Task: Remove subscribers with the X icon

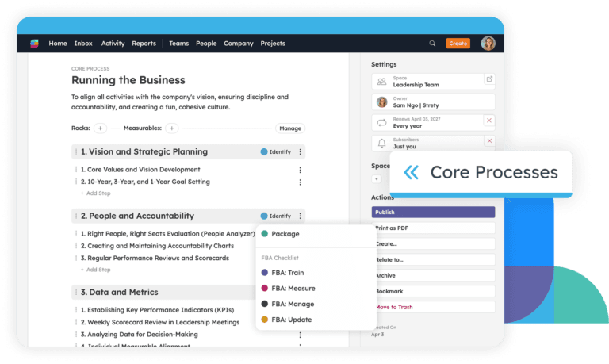Action: click(488, 141)
